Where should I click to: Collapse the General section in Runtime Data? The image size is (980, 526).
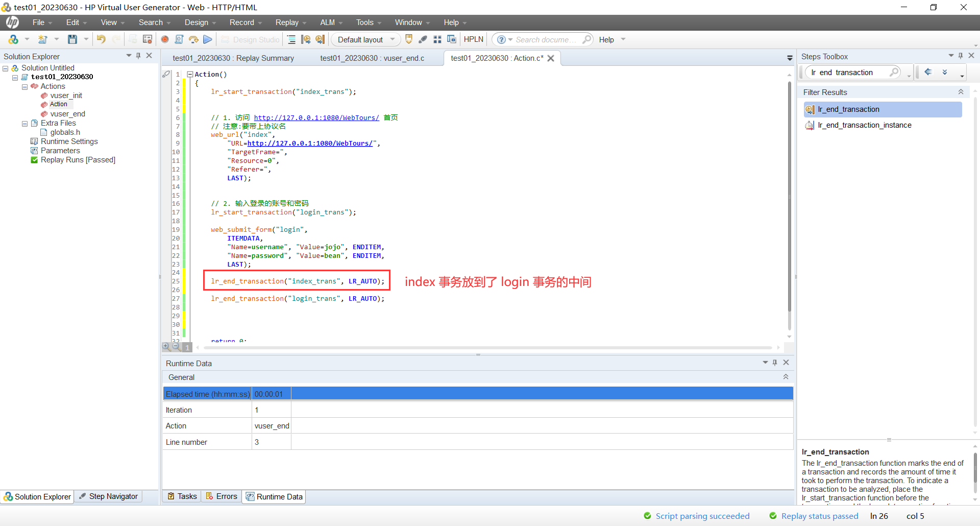coord(786,377)
